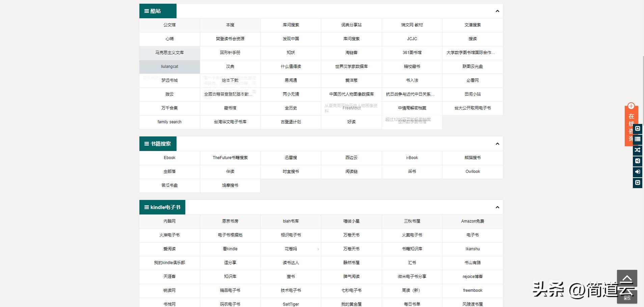Image resolution: width=644 pixels, height=307 pixels.
Task: Click the up-arrow icon in the right sidebar
Action: (x=637, y=128)
